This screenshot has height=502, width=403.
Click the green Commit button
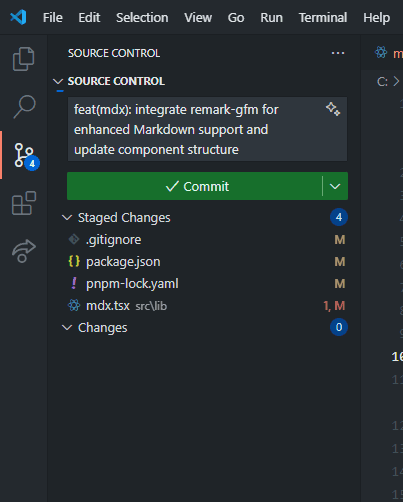coord(195,186)
